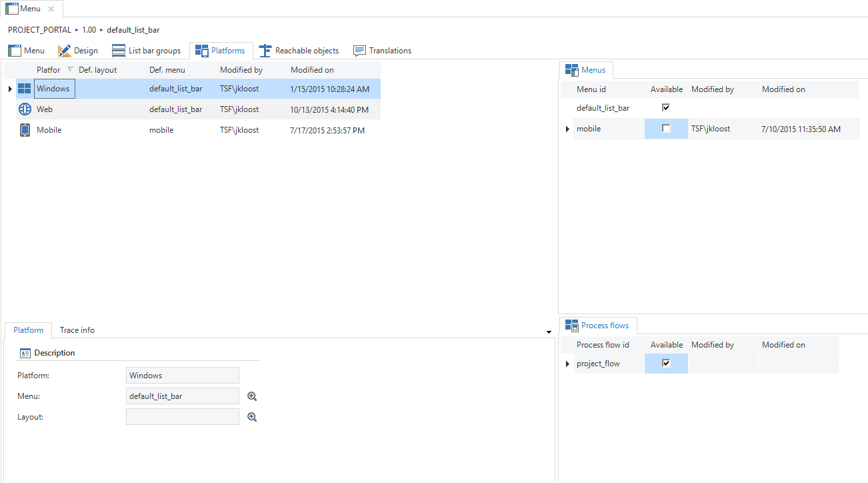
Task: Click the Description section icon
Action: coord(25,353)
